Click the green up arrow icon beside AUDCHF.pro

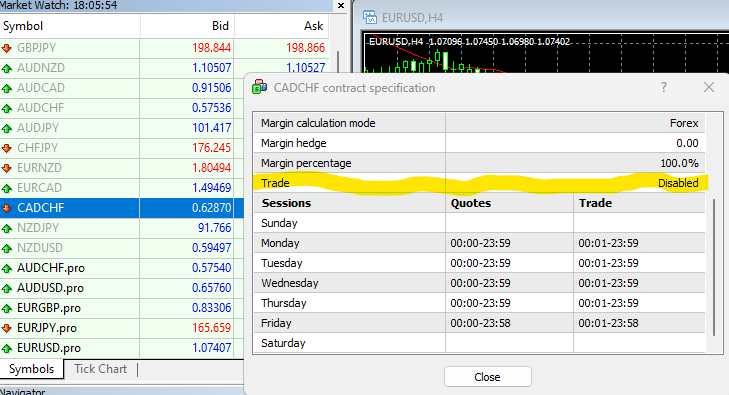pos(7,268)
